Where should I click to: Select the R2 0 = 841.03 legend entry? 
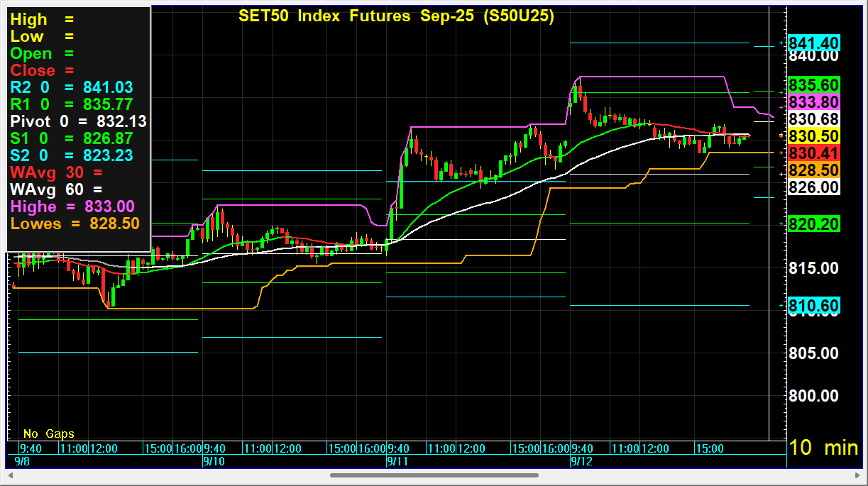pos(72,87)
